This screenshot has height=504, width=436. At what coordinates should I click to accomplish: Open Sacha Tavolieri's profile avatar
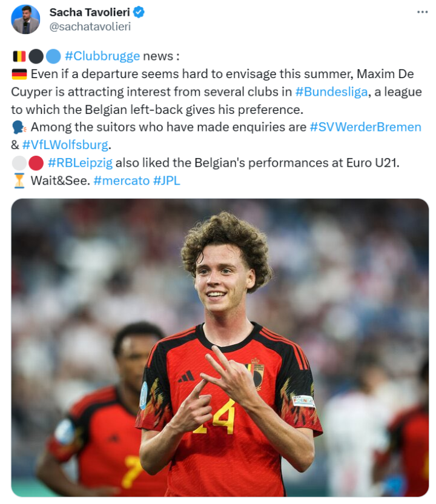pos(25,19)
